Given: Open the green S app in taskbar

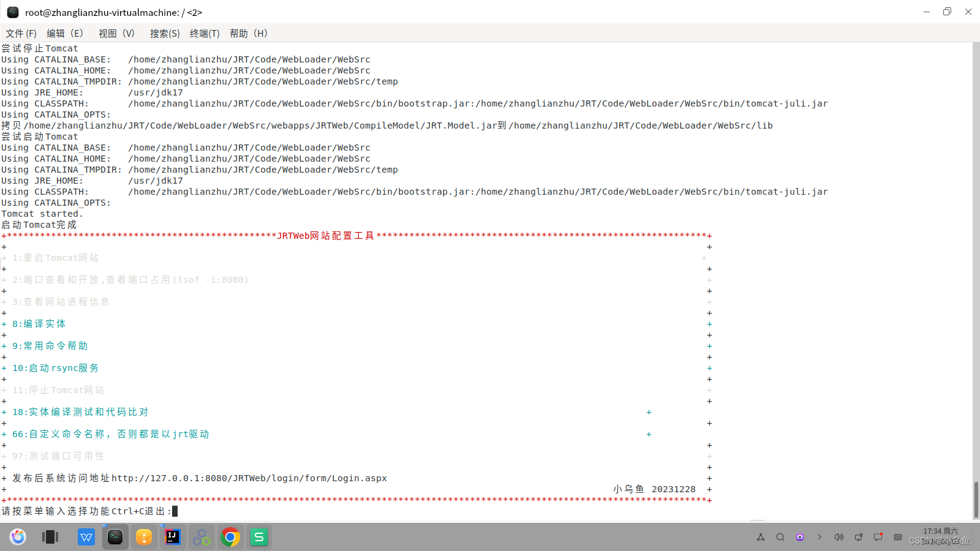Looking at the screenshot, I should [x=259, y=537].
